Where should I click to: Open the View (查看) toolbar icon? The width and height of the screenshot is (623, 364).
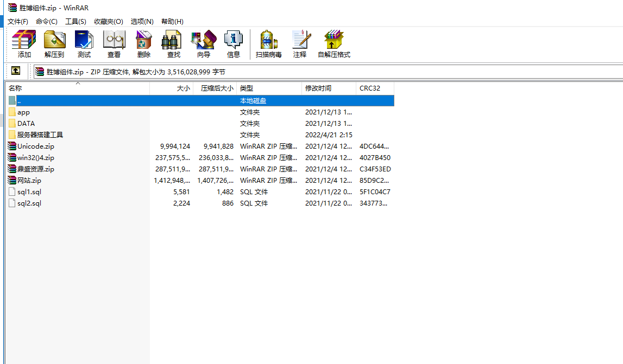[x=114, y=43]
